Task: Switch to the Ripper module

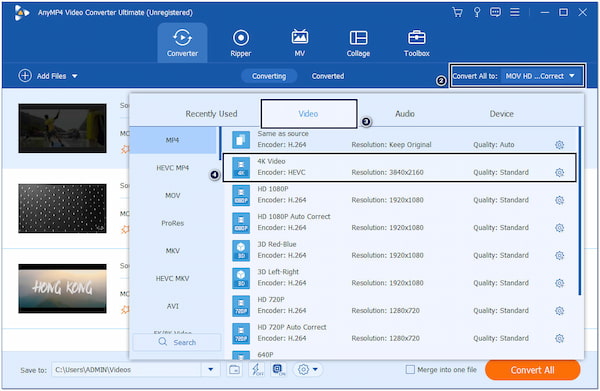Action: coord(241,43)
